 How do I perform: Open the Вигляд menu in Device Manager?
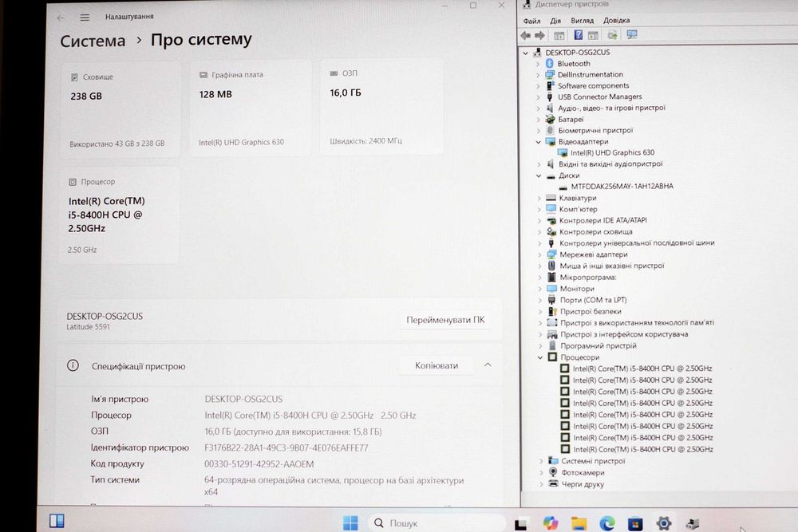[x=583, y=21]
